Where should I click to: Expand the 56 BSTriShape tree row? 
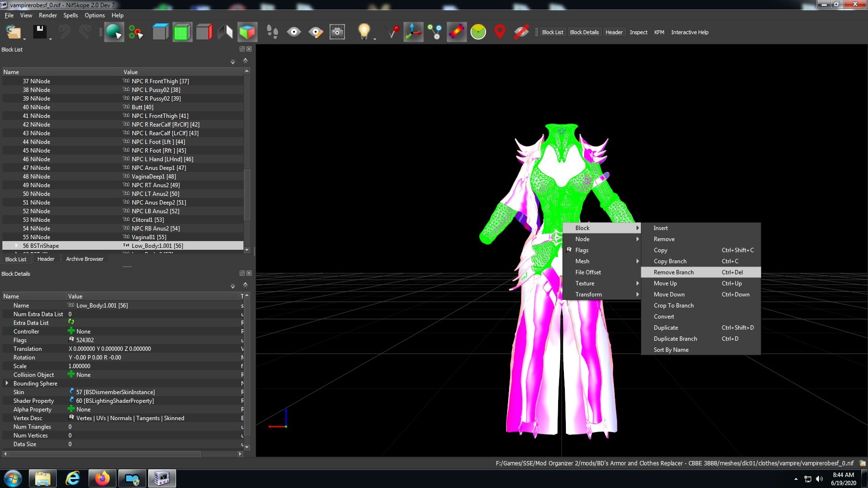pos(16,245)
